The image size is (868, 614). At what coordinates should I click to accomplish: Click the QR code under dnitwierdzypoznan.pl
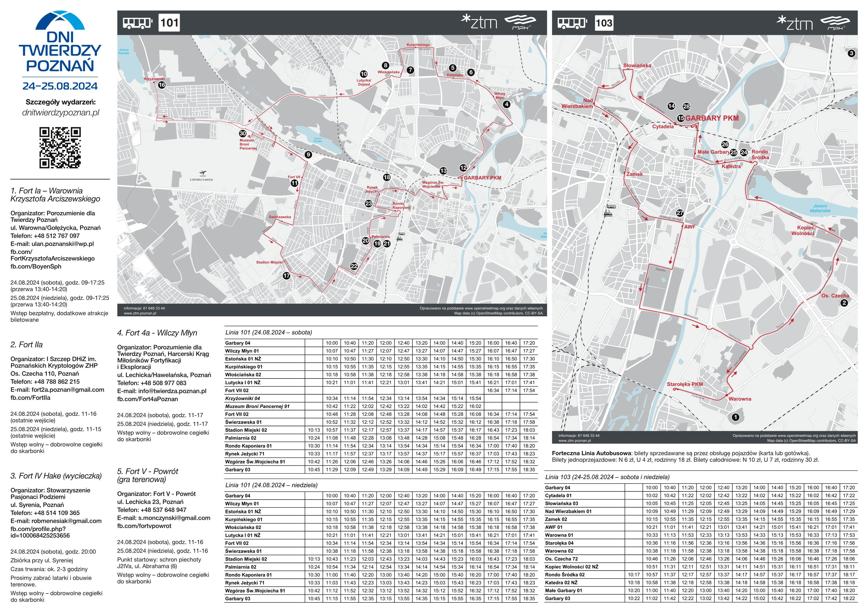pos(60,148)
